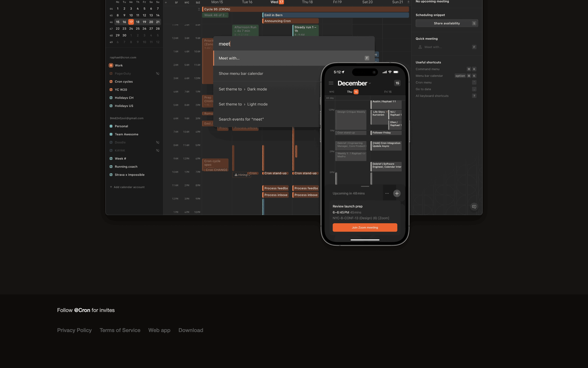The height and width of the screenshot is (368, 588).
Task: Open the December month dropdown on phone
Action: point(354,83)
